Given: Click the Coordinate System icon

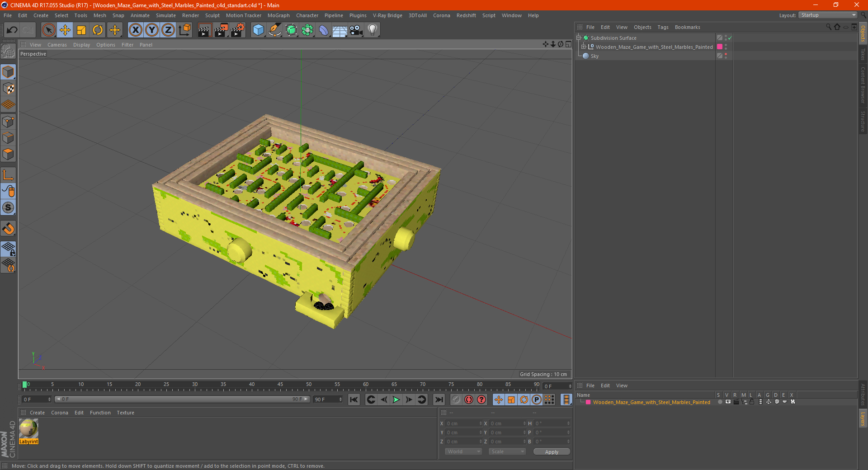Looking at the screenshot, I should [184, 30].
